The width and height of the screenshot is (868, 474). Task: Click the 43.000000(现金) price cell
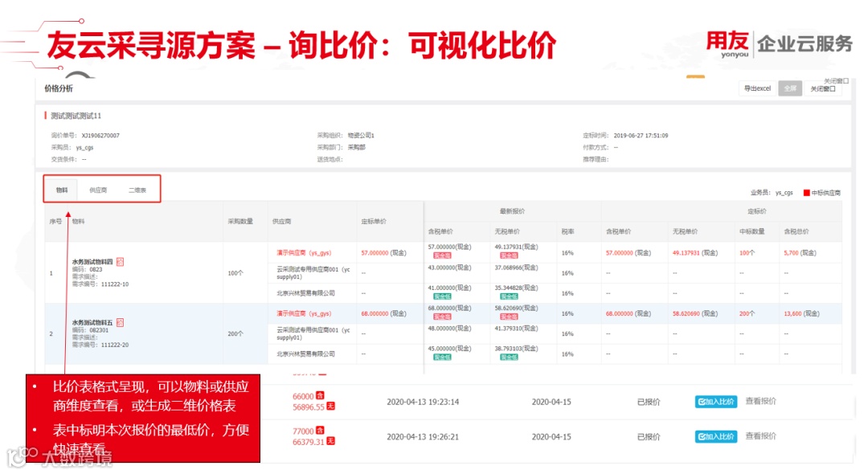click(x=449, y=268)
